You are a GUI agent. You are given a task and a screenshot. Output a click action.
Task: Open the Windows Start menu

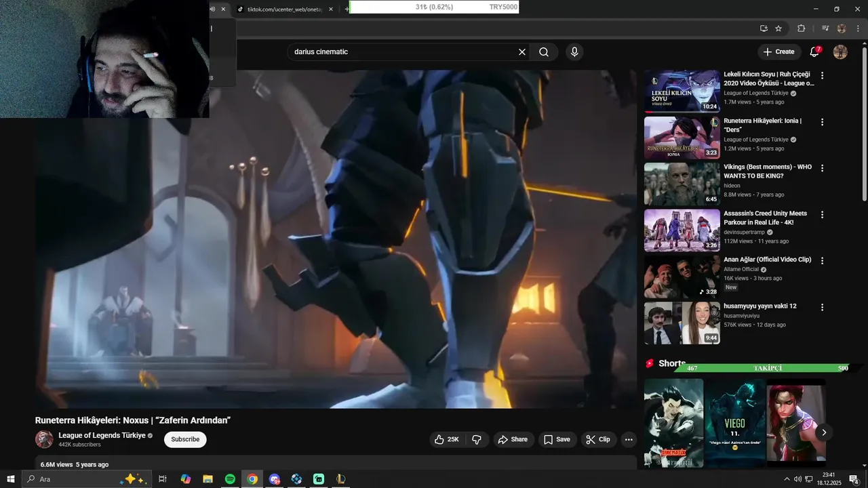(11, 479)
